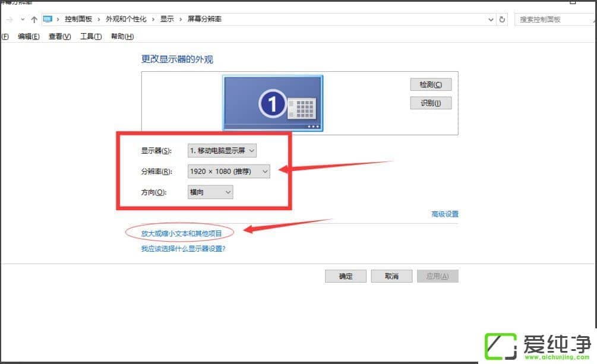Open the address bar history dropdown
Image resolution: width=597 pixels, height=364 pixels.
(490, 18)
